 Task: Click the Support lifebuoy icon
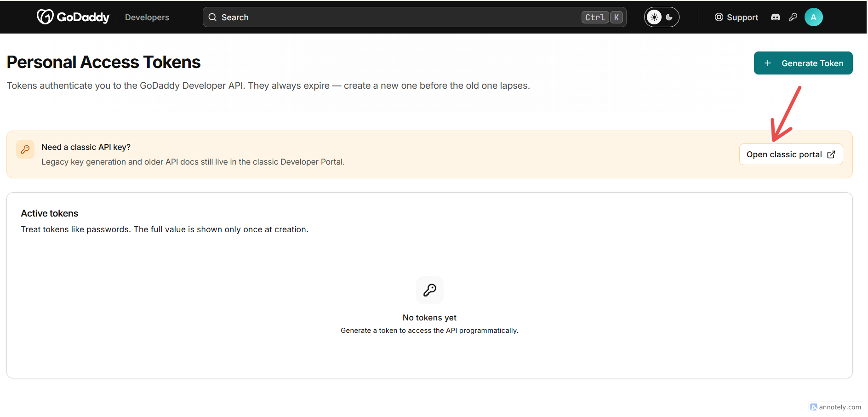(719, 17)
